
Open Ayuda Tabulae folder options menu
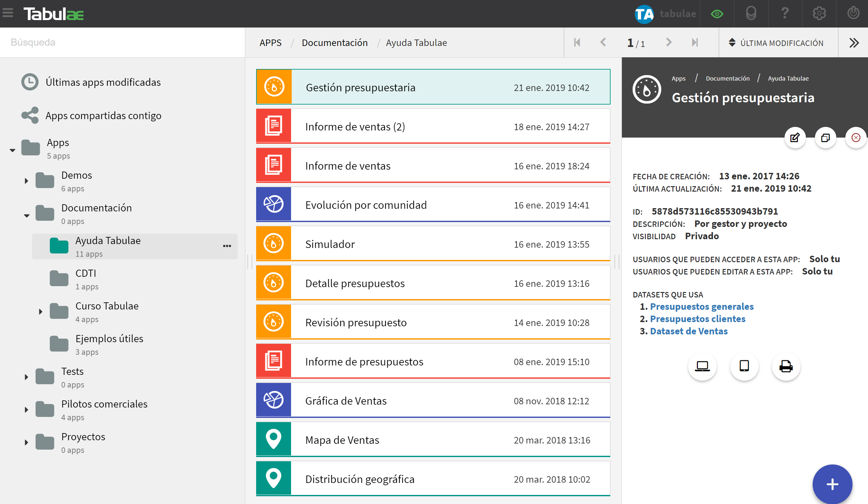tap(227, 246)
